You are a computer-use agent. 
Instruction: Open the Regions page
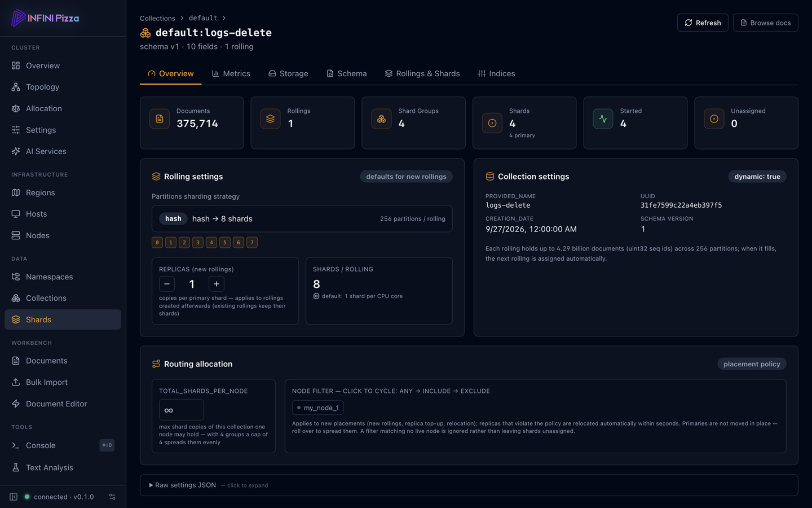[x=63, y=192]
